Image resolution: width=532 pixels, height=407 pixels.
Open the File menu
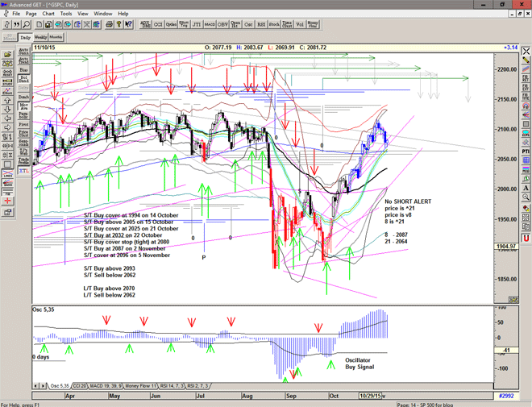click(x=16, y=14)
